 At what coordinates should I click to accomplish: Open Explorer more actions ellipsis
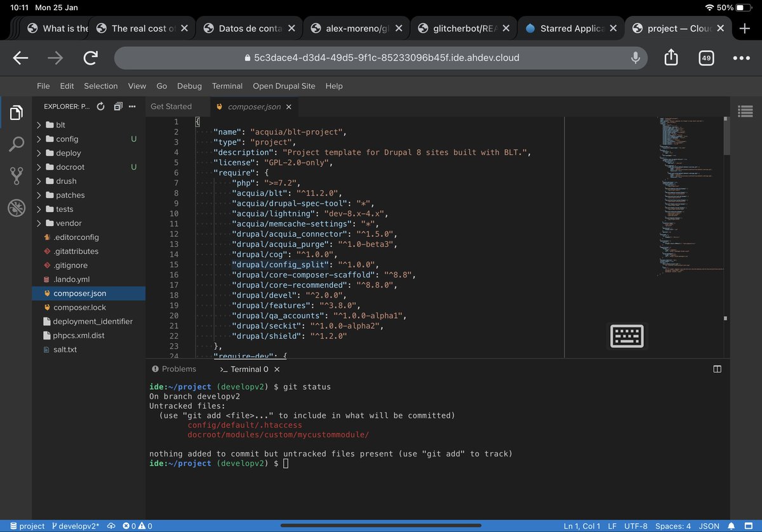click(x=132, y=107)
